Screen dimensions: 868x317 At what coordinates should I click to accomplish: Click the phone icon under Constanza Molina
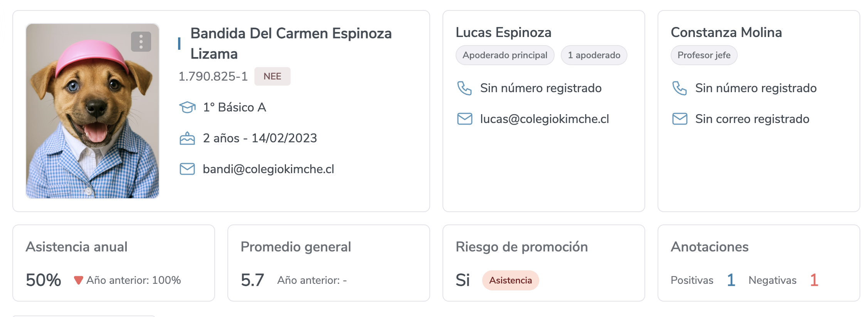680,88
